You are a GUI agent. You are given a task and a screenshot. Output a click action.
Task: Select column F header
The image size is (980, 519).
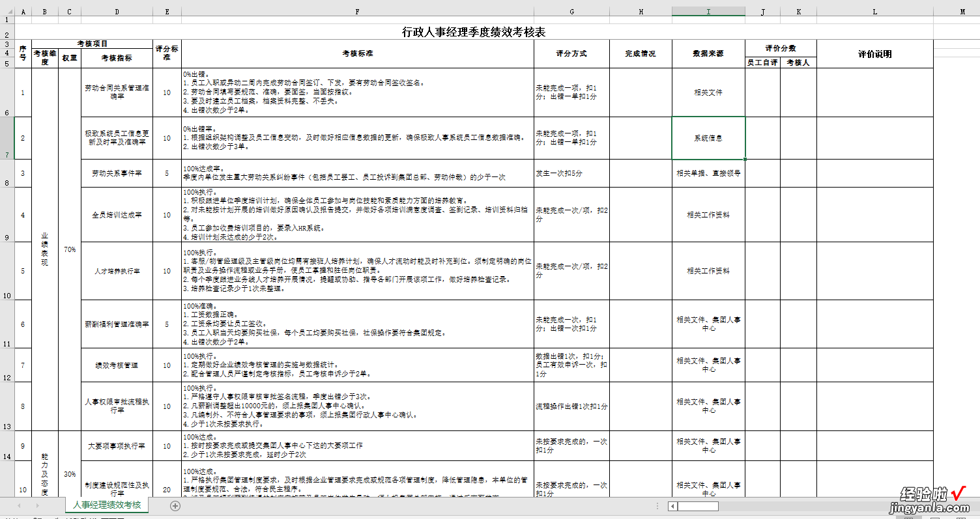358,11
